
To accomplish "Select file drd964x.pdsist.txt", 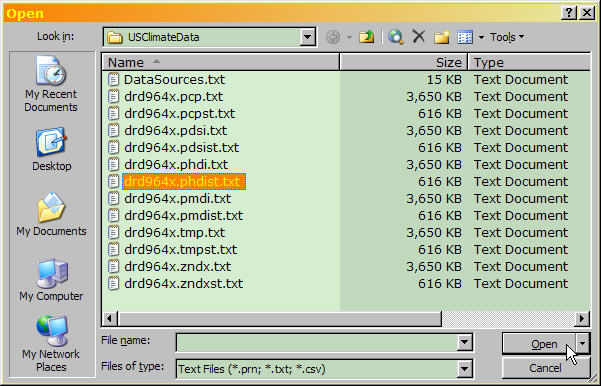I will [x=182, y=147].
